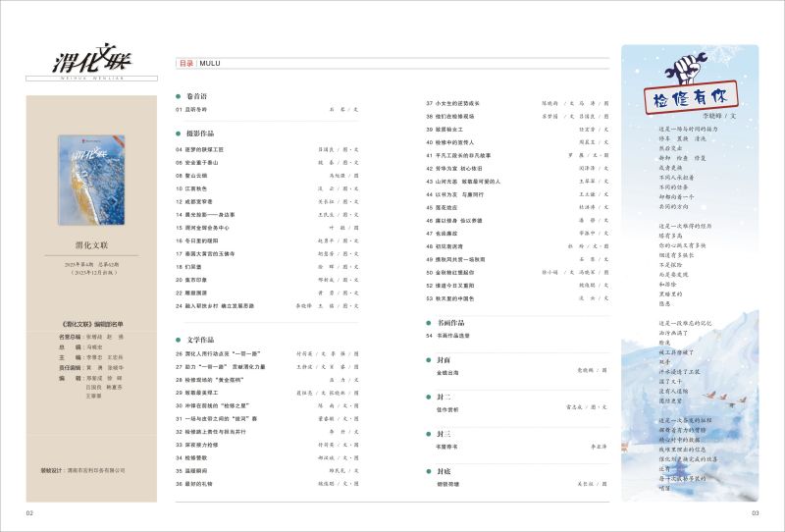785x532 pixels.
Task: Open entry 54 书画作品选登
Action: point(453,335)
